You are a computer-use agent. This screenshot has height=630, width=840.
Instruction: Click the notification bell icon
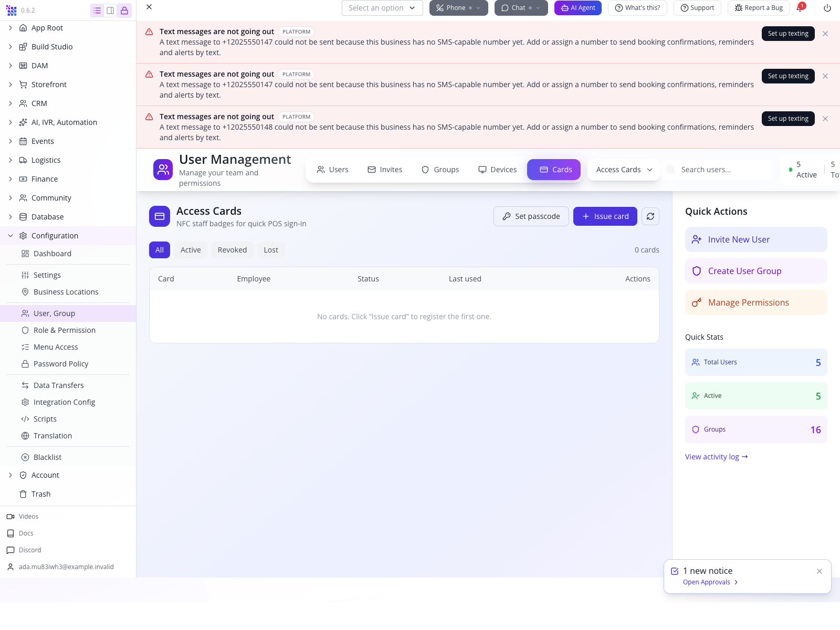pos(799,8)
